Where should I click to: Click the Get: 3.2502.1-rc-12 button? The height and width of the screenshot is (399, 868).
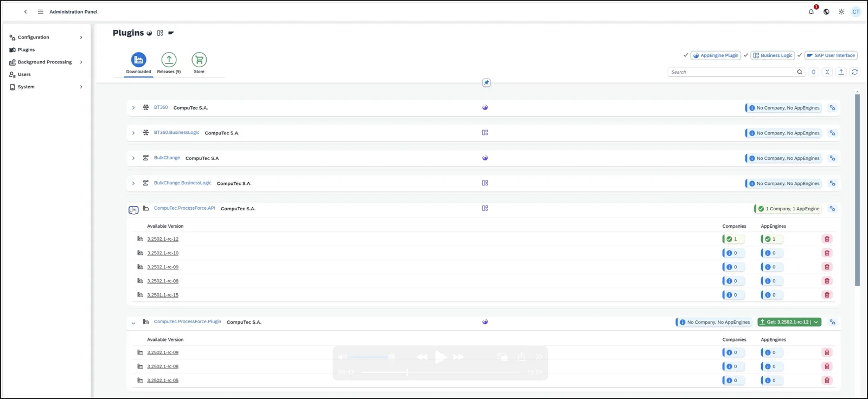(786, 322)
